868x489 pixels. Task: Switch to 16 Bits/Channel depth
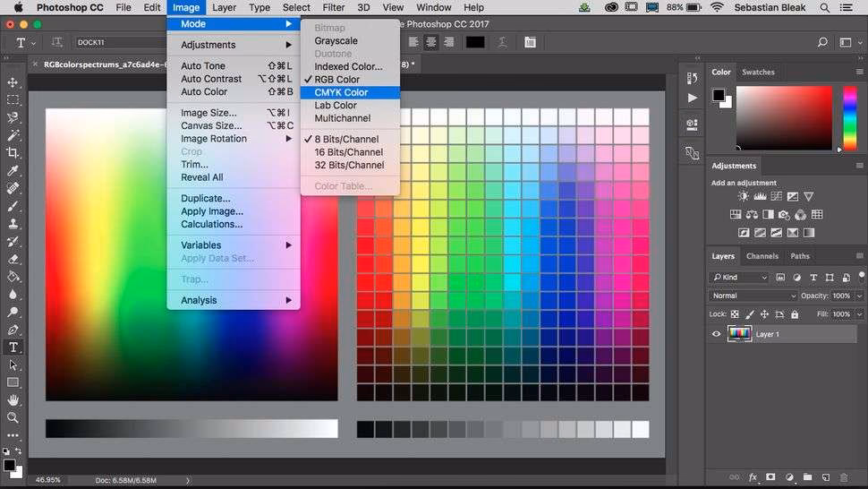pyautogui.click(x=348, y=152)
